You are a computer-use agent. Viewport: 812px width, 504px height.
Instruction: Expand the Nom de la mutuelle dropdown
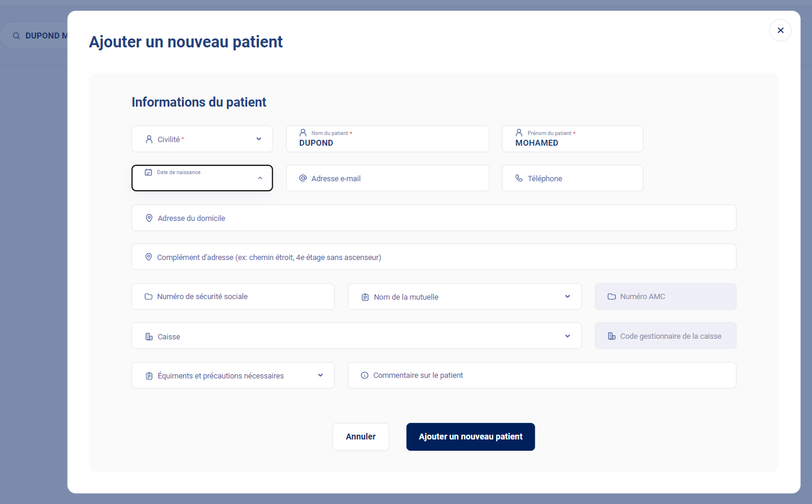[x=567, y=297]
